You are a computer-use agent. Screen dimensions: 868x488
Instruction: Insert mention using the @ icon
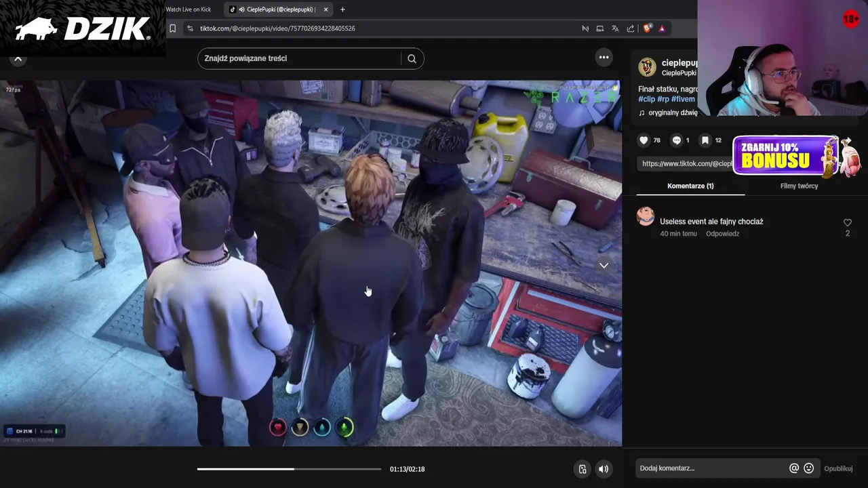click(x=794, y=468)
